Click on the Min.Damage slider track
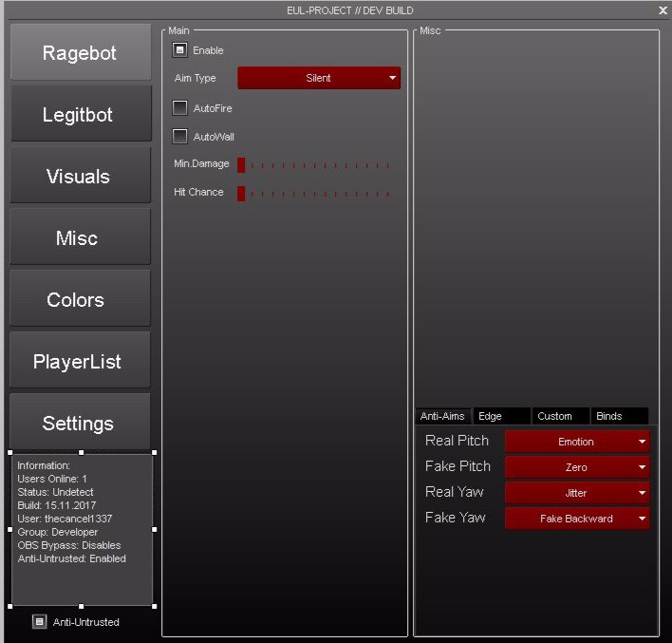Image resolution: width=672 pixels, height=643 pixels. pos(314,165)
